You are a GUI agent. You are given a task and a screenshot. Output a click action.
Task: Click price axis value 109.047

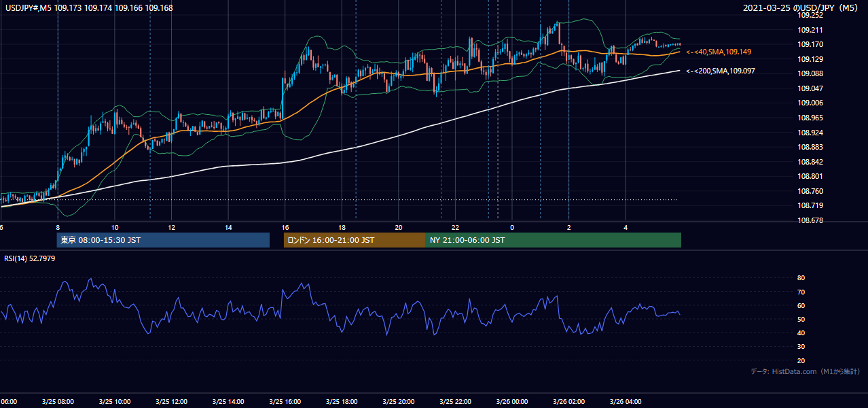pyautogui.click(x=810, y=88)
